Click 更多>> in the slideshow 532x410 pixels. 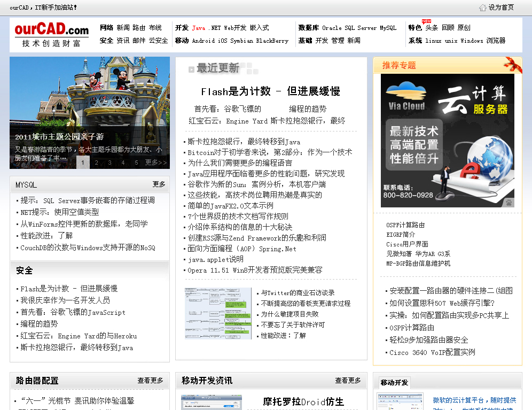[156, 163]
